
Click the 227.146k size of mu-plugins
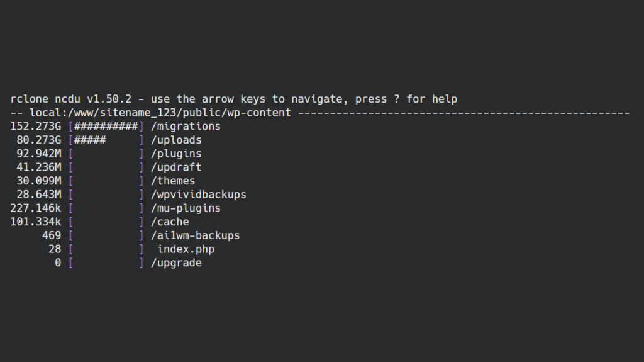[36, 208]
